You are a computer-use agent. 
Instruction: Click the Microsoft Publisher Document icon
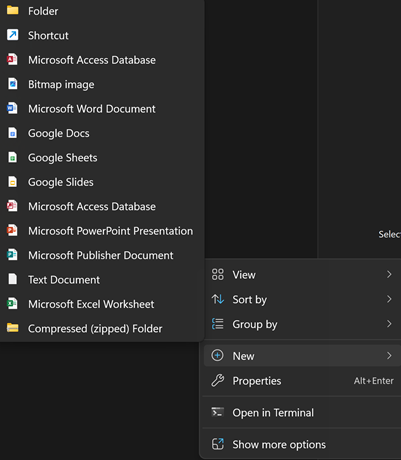pos(12,255)
